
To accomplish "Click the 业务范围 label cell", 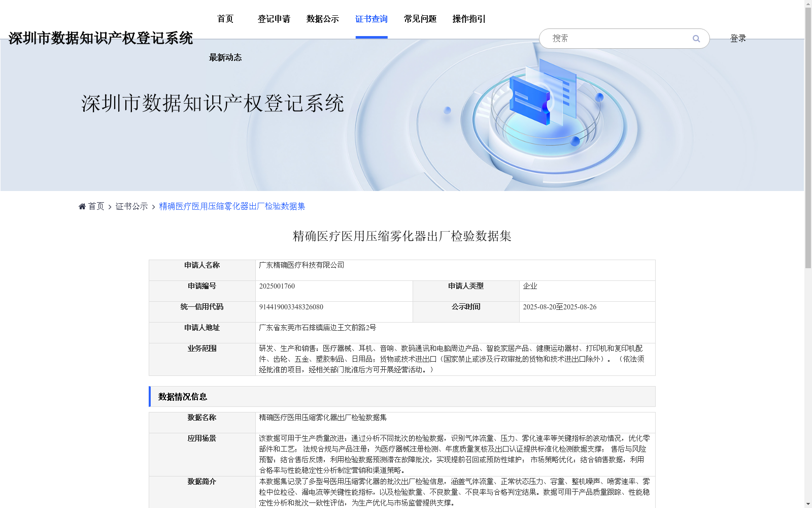I will pyautogui.click(x=202, y=359).
